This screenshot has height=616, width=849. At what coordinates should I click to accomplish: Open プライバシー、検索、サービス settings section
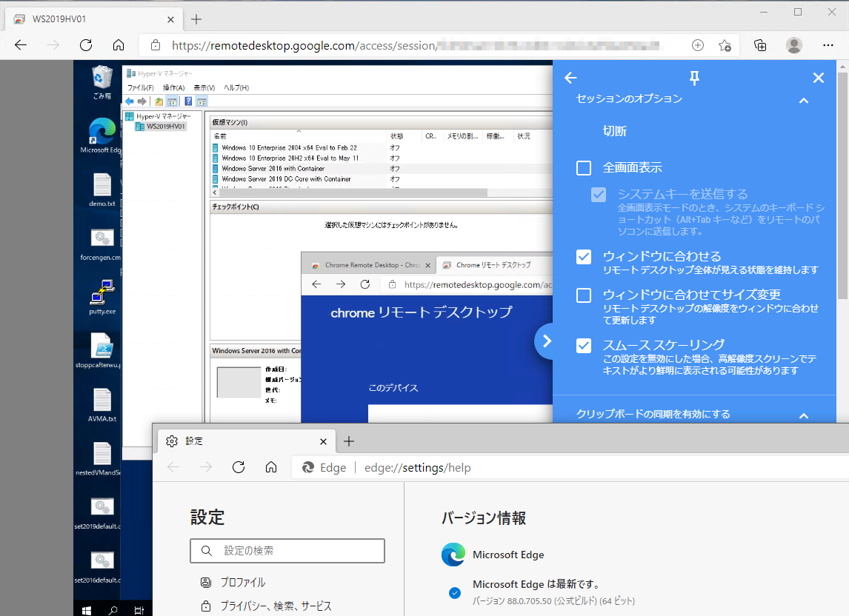click(267, 606)
